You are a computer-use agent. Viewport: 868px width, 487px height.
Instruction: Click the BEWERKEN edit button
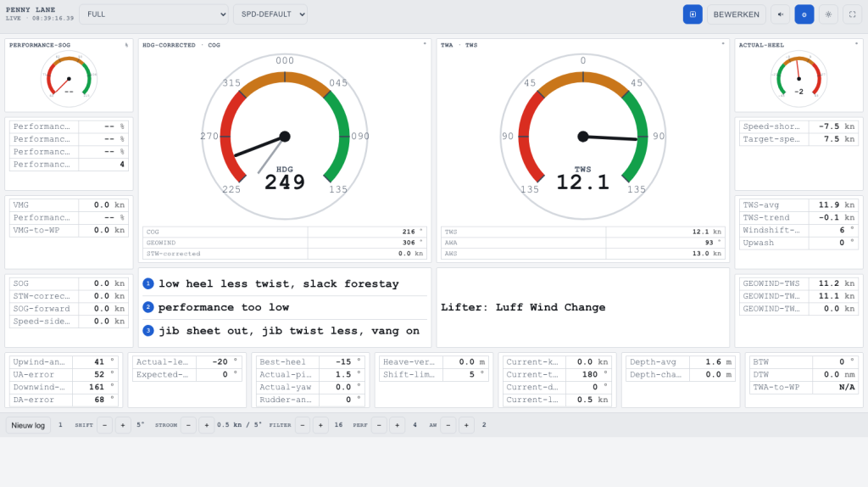737,14
